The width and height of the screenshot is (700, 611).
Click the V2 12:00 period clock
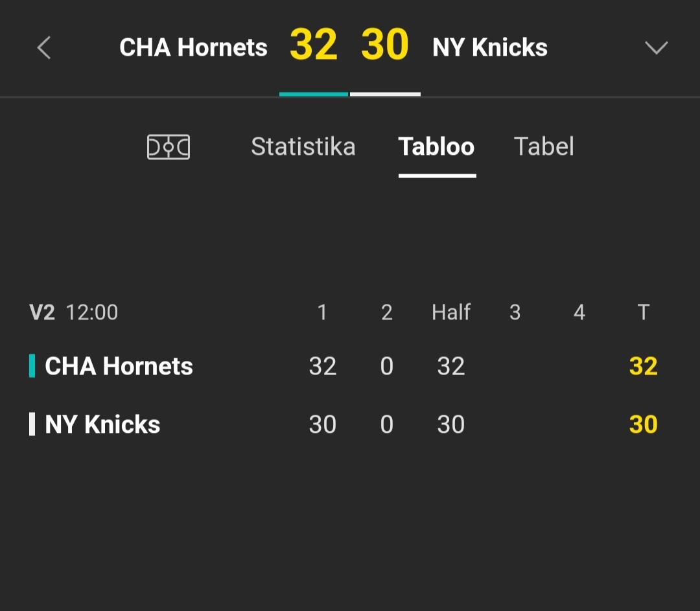click(x=74, y=312)
